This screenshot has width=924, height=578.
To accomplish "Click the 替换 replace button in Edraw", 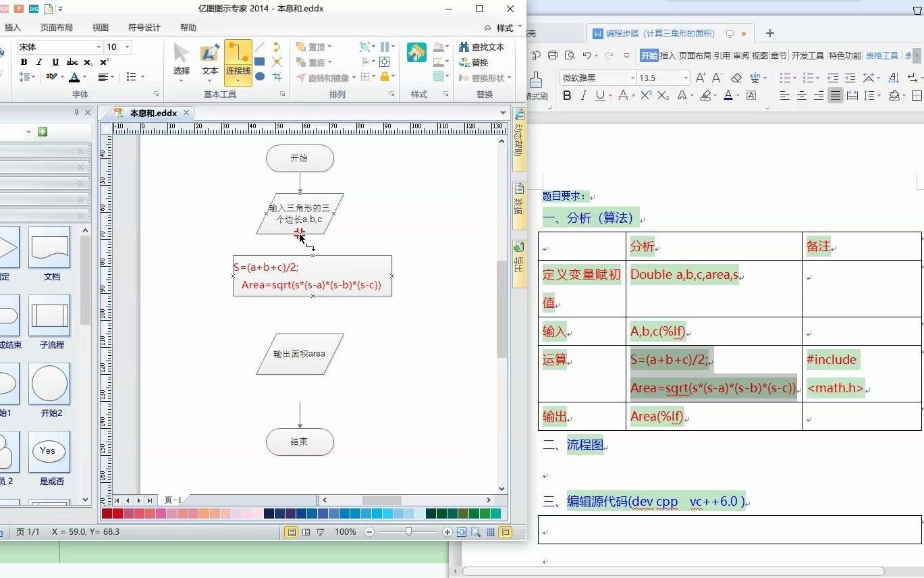I will coord(474,62).
